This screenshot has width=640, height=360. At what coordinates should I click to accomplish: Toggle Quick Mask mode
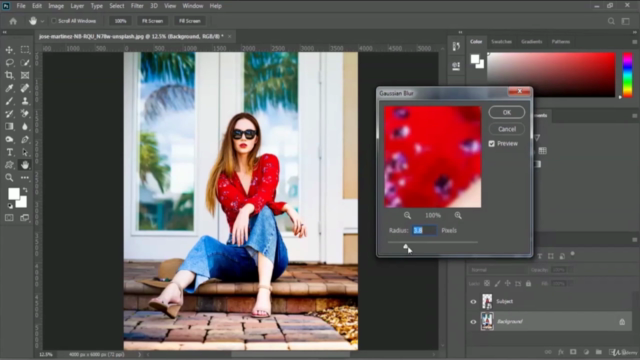pyautogui.click(x=9, y=218)
